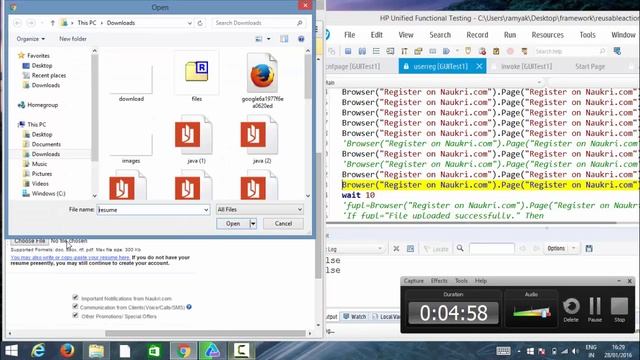Open the Run menu in UFT

pyautogui.click(x=510, y=35)
